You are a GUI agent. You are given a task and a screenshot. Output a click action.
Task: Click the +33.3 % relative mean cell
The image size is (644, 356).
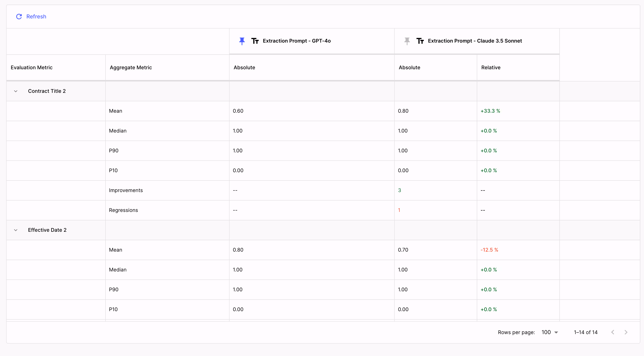(490, 111)
